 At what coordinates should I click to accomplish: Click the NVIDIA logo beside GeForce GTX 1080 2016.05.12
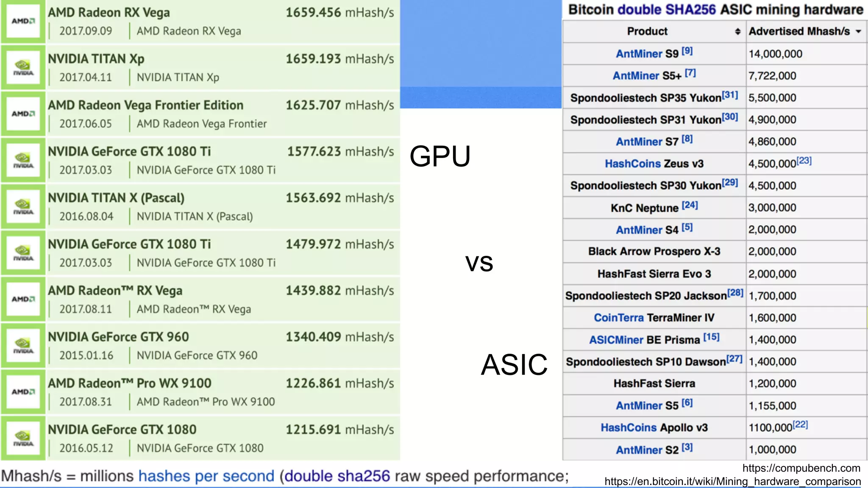click(23, 438)
